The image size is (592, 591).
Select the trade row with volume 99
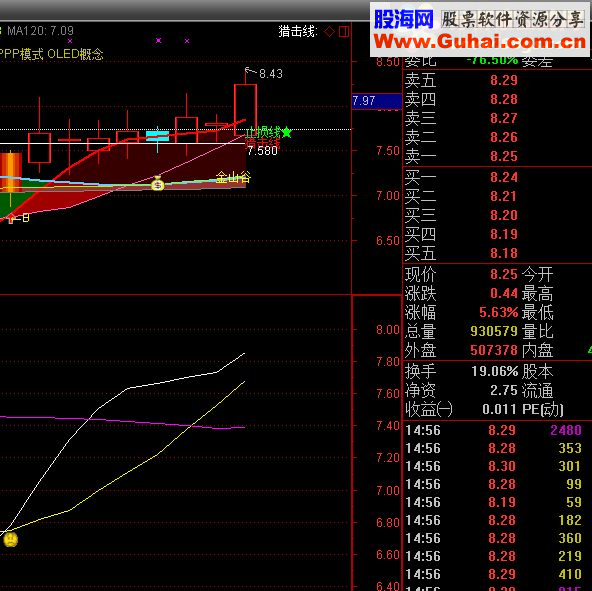click(x=498, y=484)
